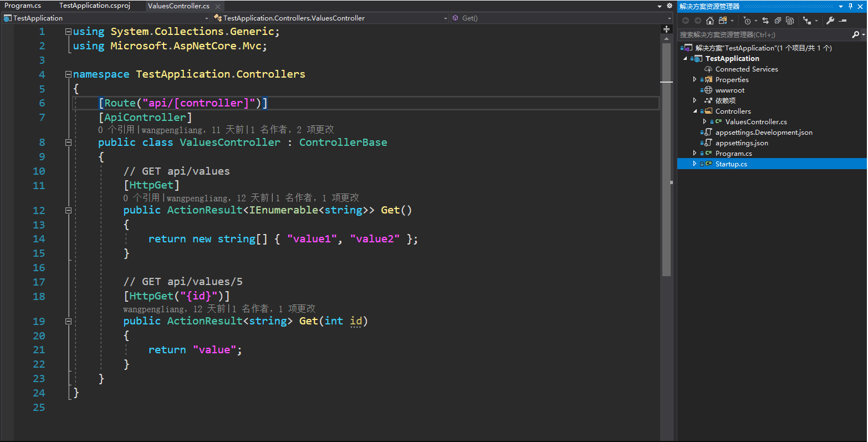Click the search magnifier in Solution Explorer

[855, 34]
